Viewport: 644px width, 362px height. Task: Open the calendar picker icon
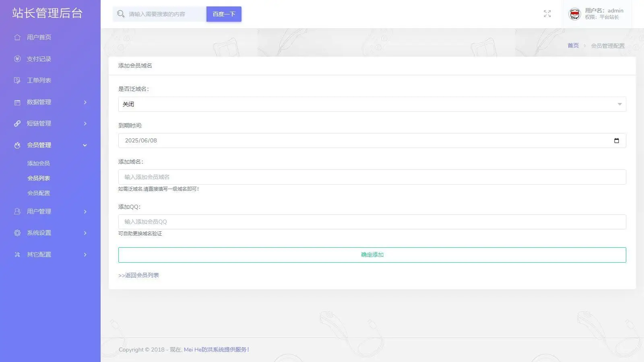pos(616,141)
